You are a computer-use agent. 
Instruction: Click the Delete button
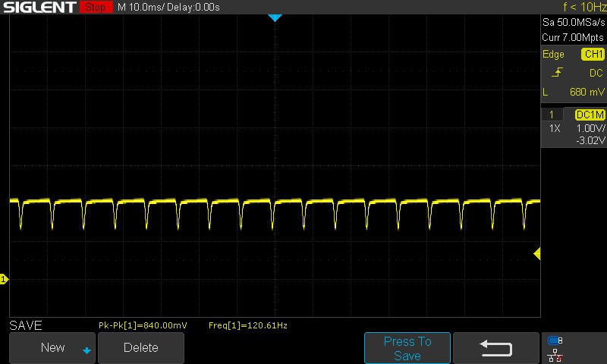point(141,348)
